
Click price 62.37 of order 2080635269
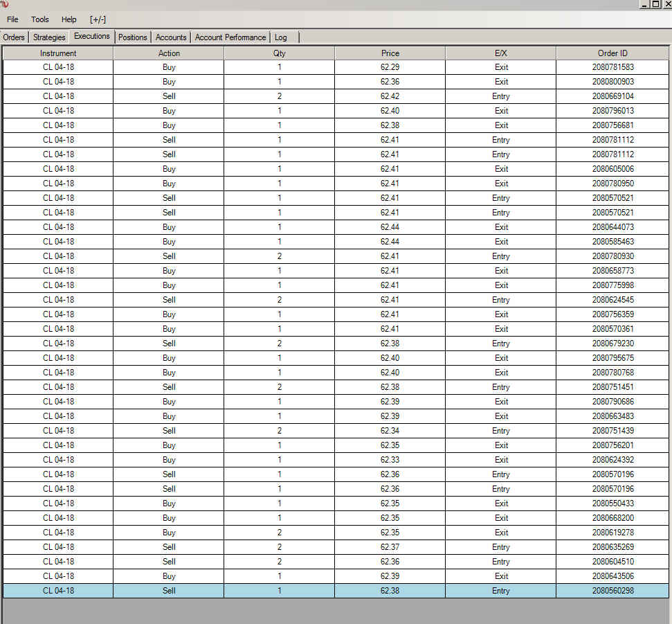click(x=390, y=547)
